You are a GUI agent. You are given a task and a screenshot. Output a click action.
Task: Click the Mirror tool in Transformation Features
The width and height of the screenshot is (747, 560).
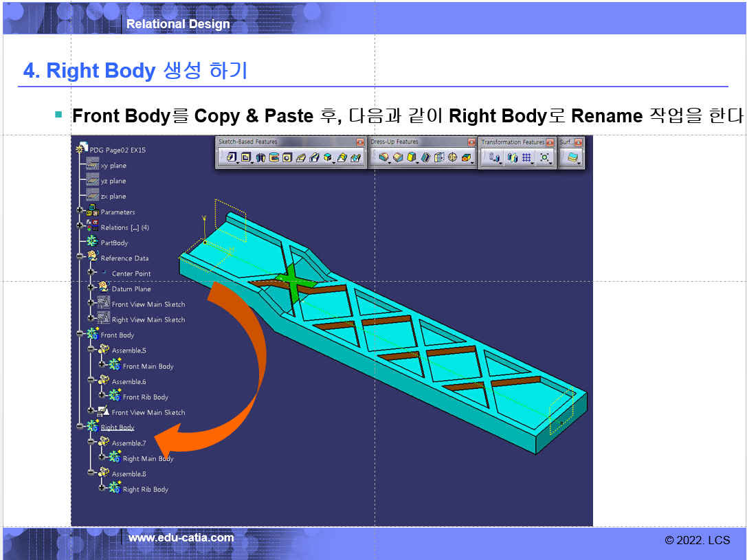pyautogui.click(x=511, y=157)
